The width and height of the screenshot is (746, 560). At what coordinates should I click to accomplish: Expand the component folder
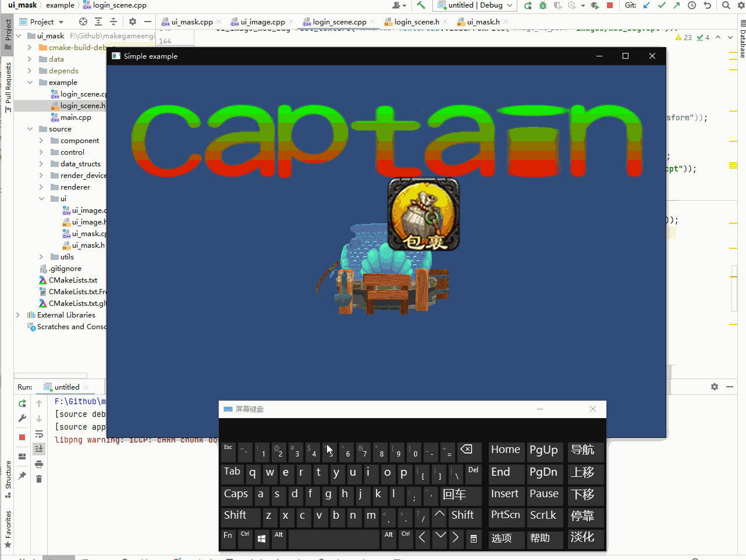41,141
